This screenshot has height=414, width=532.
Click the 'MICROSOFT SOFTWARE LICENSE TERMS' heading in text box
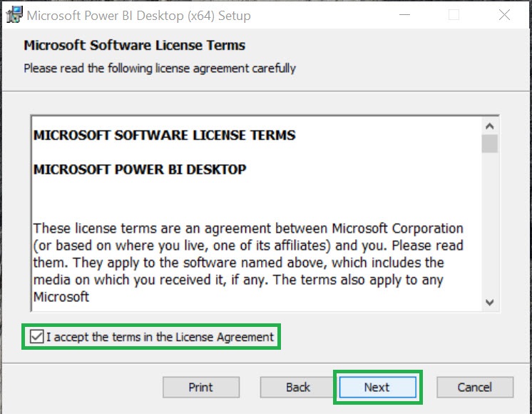(x=164, y=135)
